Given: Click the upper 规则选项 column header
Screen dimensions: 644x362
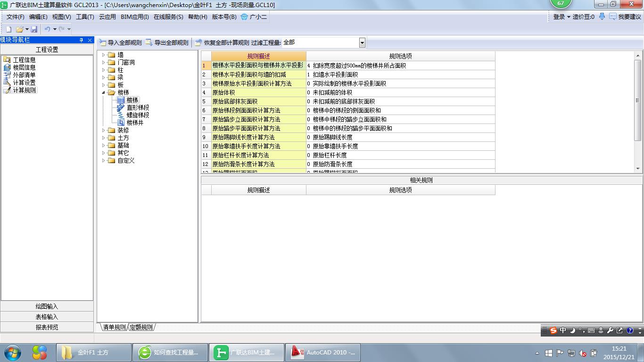Looking at the screenshot, I should [x=401, y=56].
